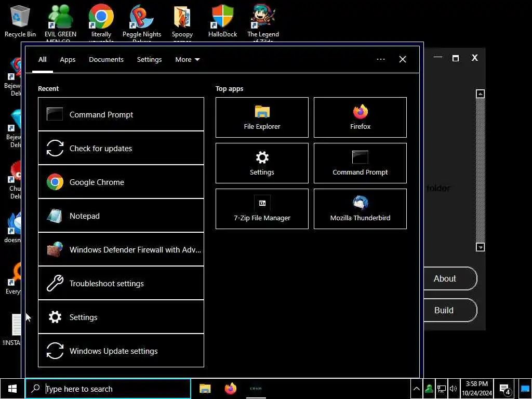The image size is (532, 399).
Task: Minimize the background window
Action: [437, 58]
